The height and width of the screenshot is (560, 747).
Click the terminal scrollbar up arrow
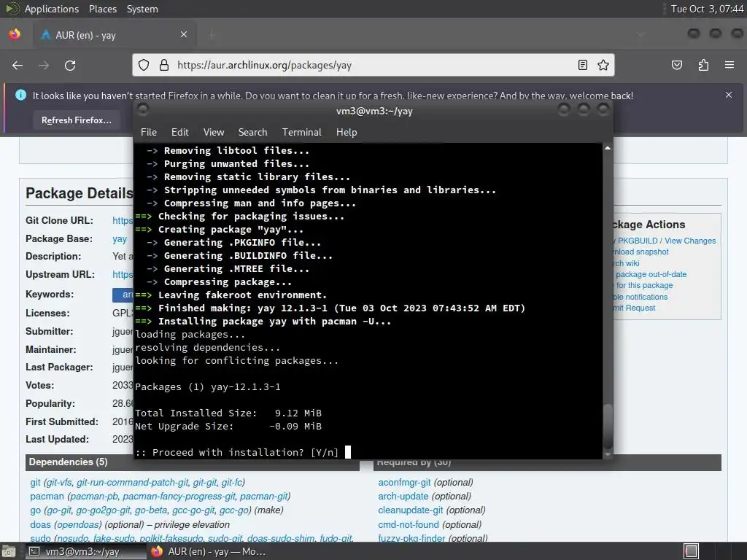[608, 148]
